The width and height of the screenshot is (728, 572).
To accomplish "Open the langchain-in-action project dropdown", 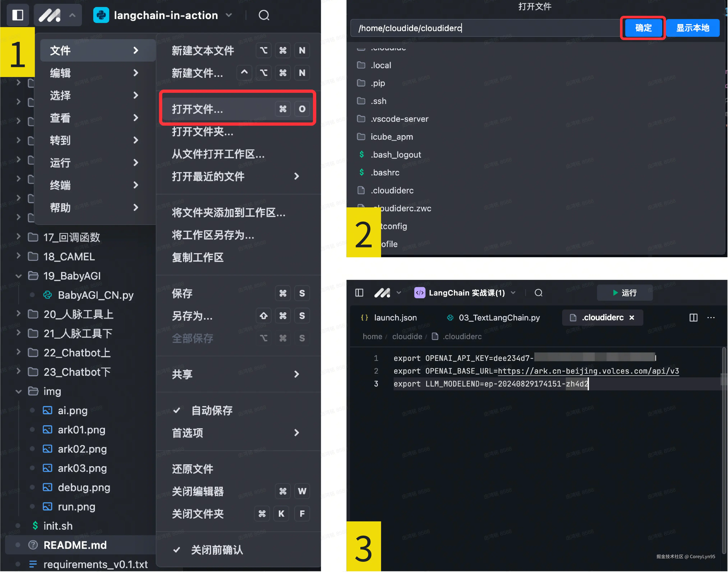I will coord(229,15).
